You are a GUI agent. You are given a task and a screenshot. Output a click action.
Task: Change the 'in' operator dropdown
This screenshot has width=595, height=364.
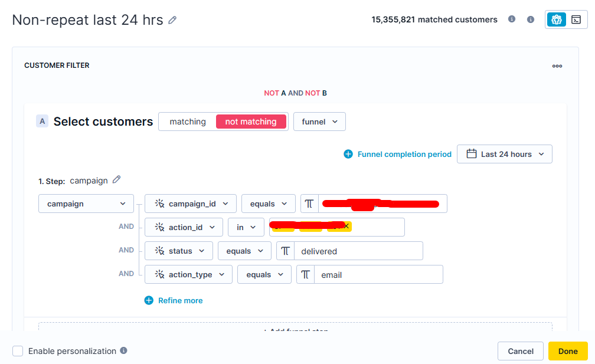[246, 227]
